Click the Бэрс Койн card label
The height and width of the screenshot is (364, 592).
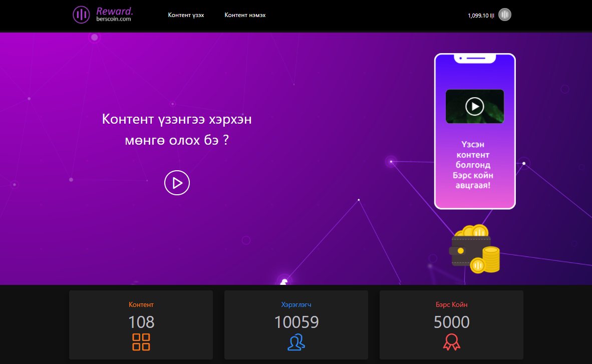451,304
